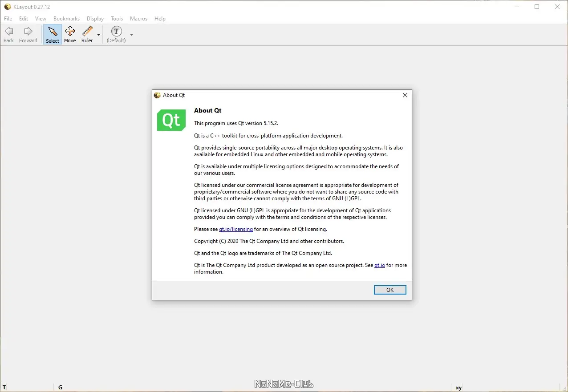The height and width of the screenshot is (392, 568).
Task: Click the Qt trademarks line text
Action: pos(263,253)
